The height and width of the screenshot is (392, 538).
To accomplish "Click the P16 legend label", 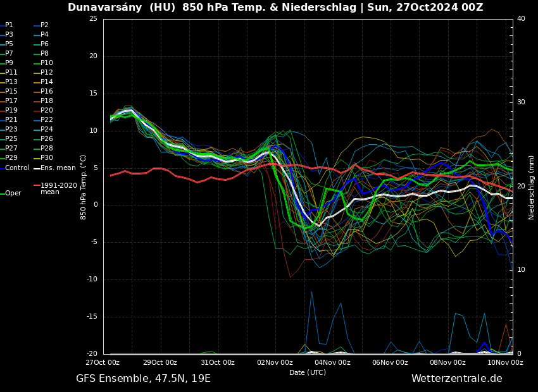I will pos(47,92).
